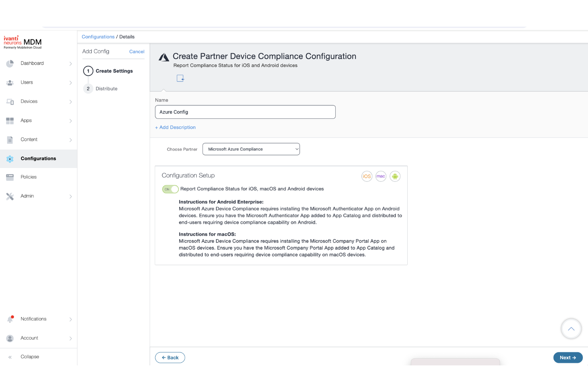The height and width of the screenshot is (392, 588).
Task: Click the Add Config panel title
Action: (96, 52)
